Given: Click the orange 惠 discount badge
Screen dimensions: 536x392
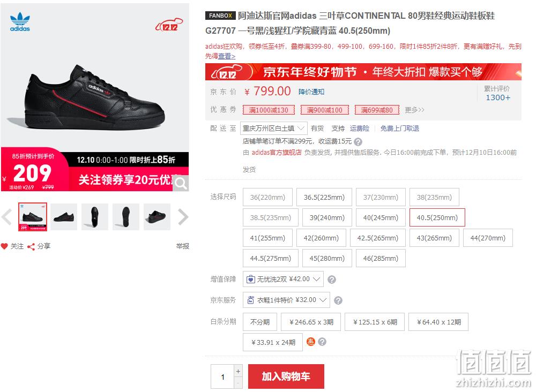Looking at the screenshot, I should coord(311,342).
